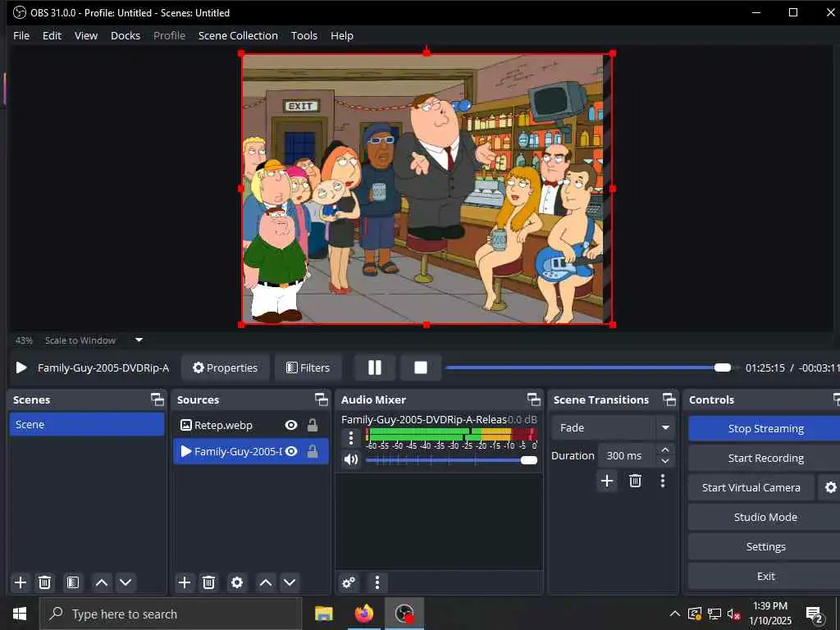Click the 300 ms duration field
The height and width of the screenshot is (630, 840).
627,455
